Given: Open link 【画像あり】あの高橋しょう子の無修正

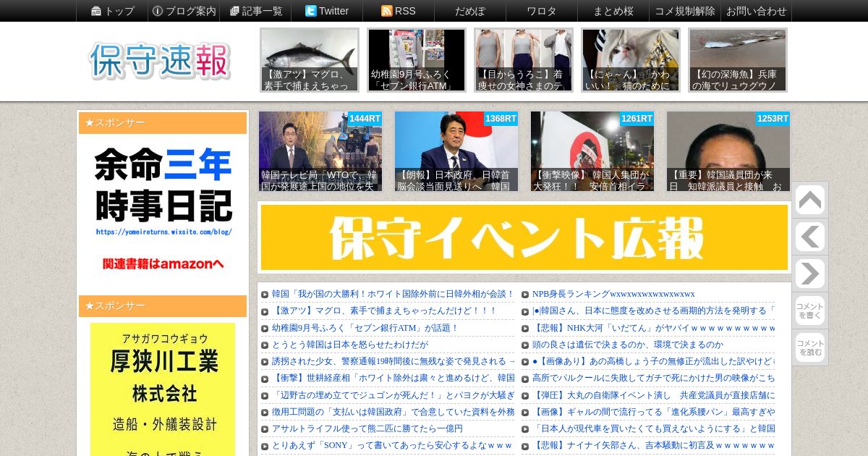Looking at the screenshot, I should click(653, 361).
